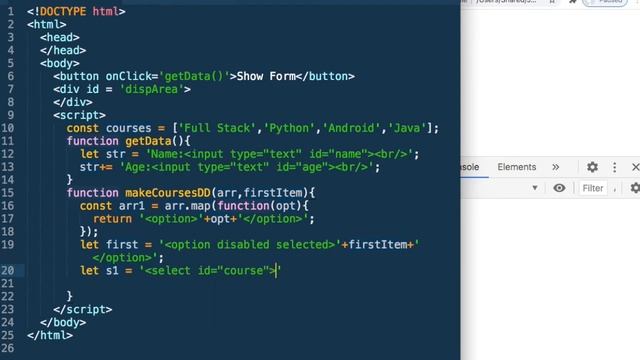This screenshot has height=360, width=640.
Task: Click 'arr1' constant on line 16
Action: point(132,206)
